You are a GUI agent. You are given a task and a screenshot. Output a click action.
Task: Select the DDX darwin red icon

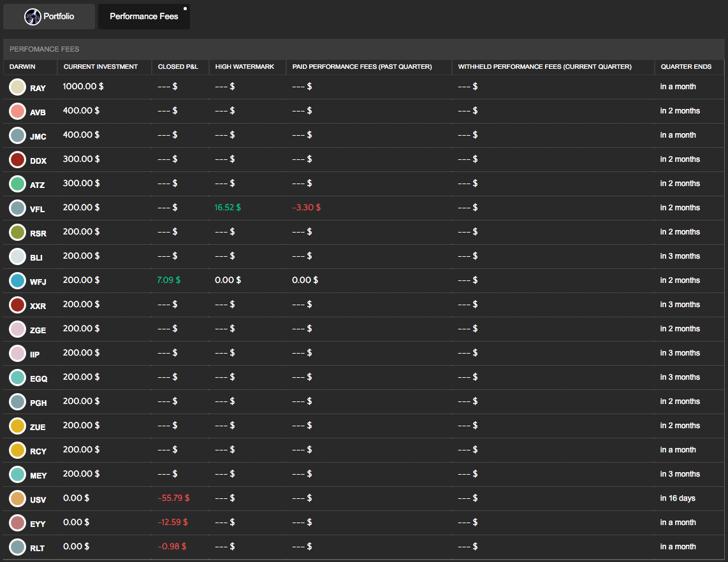tap(17, 160)
